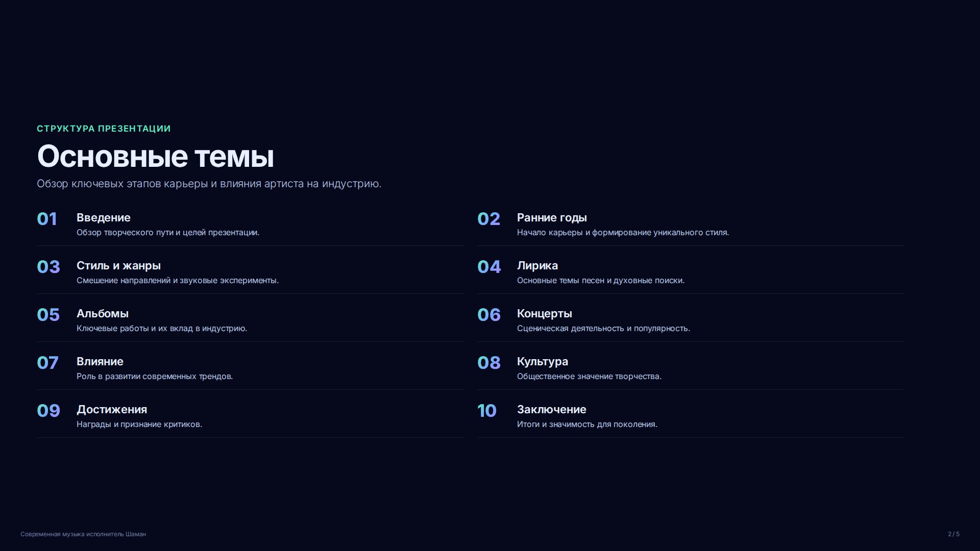Select the number 08
Screen dimensions: 980x551
click(x=489, y=363)
